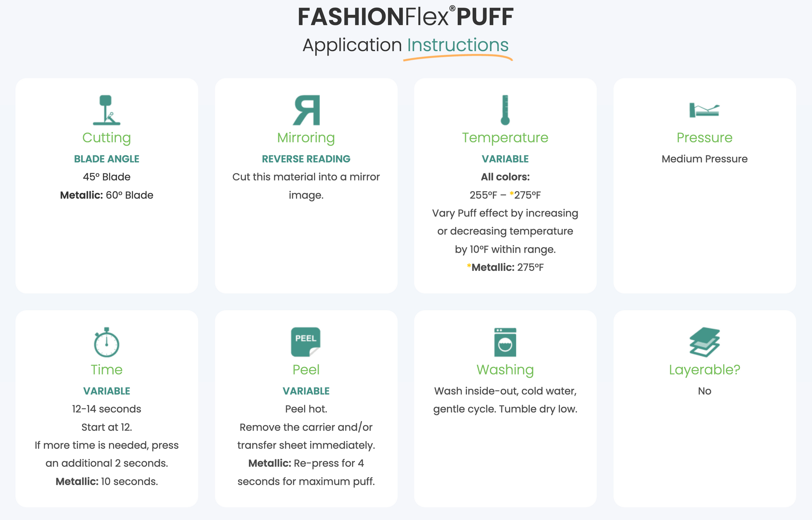Click the Temperature heading
Screen dimensions: 812x520
(x=505, y=138)
